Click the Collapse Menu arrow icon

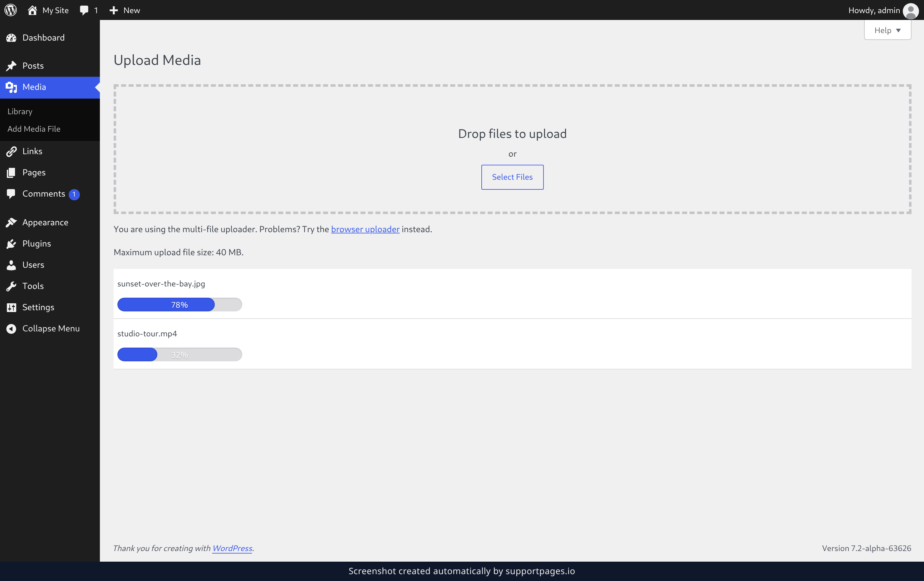click(x=12, y=329)
